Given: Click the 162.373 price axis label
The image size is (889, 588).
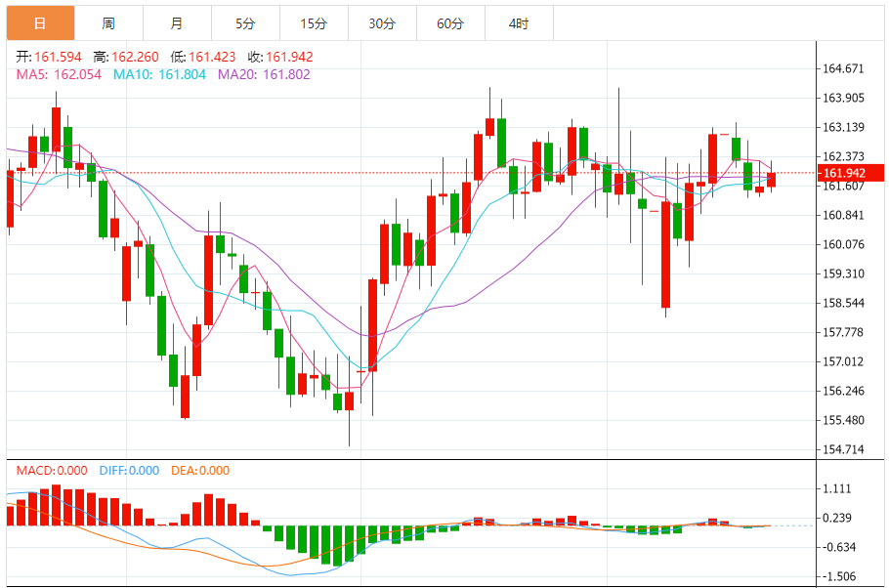Looking at the screenshot, I should pyautogui.click(x=843, y=156).
